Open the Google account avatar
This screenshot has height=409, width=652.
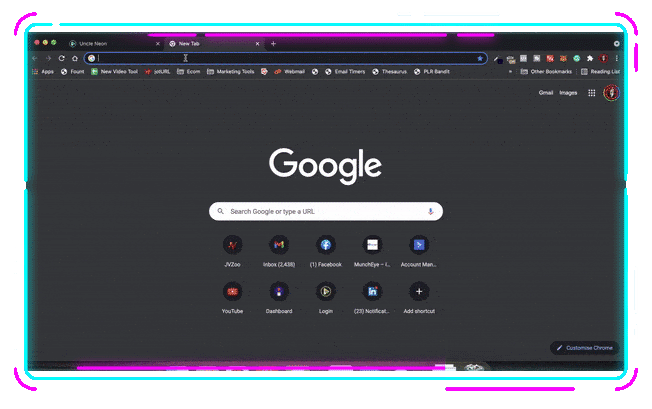(x=611, y=93)
